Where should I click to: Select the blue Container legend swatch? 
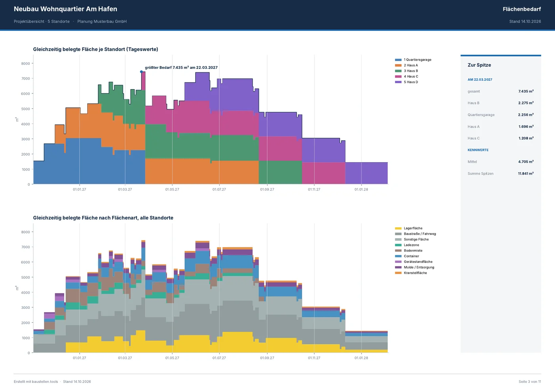point(398,256)
